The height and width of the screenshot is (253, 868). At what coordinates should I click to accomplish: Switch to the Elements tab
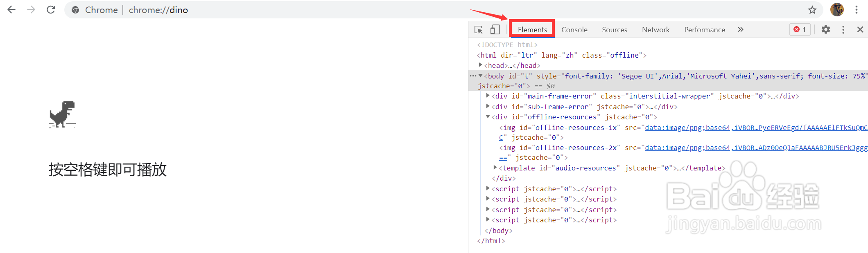point(532,29)
